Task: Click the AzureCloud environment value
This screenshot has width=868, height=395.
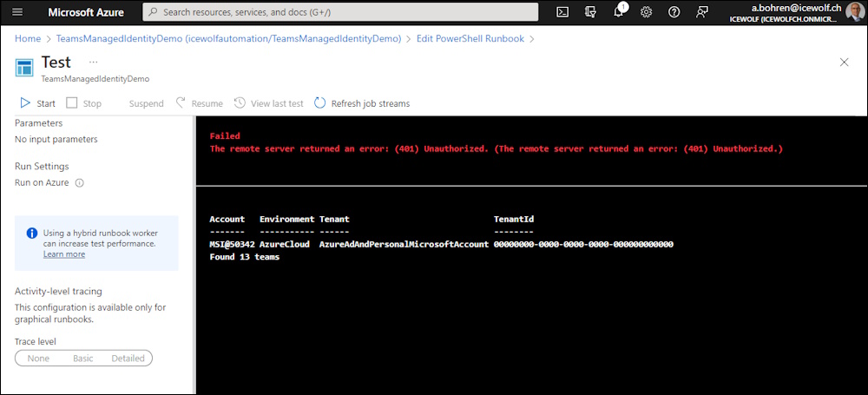Action: pos(285,244)
